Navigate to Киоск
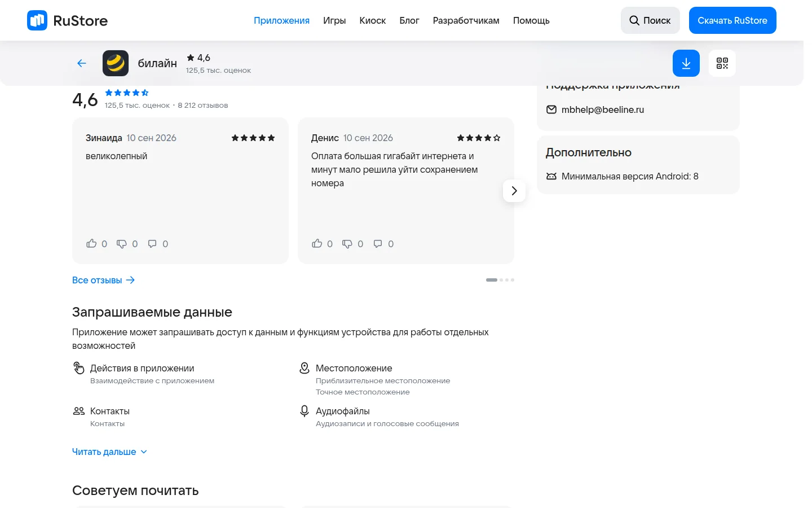The height and width of the screenshot is (508, 812). point(373,20)
